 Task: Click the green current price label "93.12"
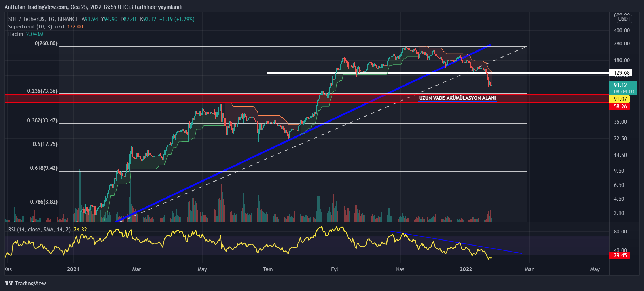[620, 85]
